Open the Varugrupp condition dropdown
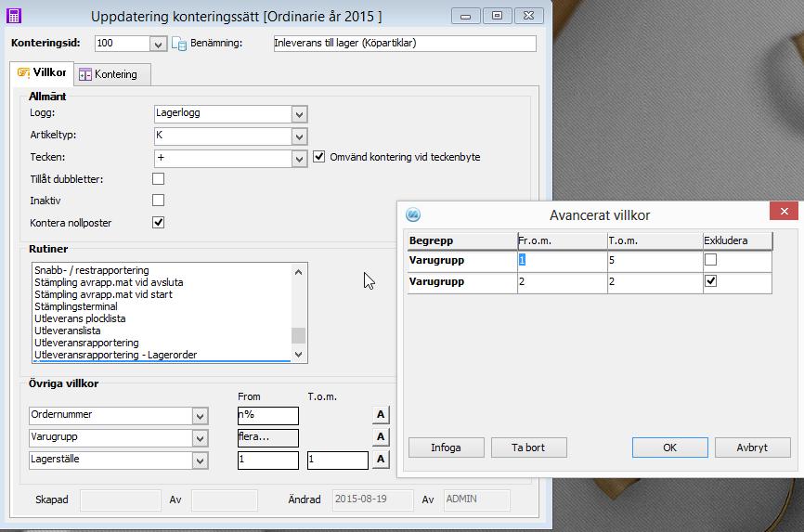Image resolution: width=804 pixels, height=532 pixels. click(x=200, y=438)
